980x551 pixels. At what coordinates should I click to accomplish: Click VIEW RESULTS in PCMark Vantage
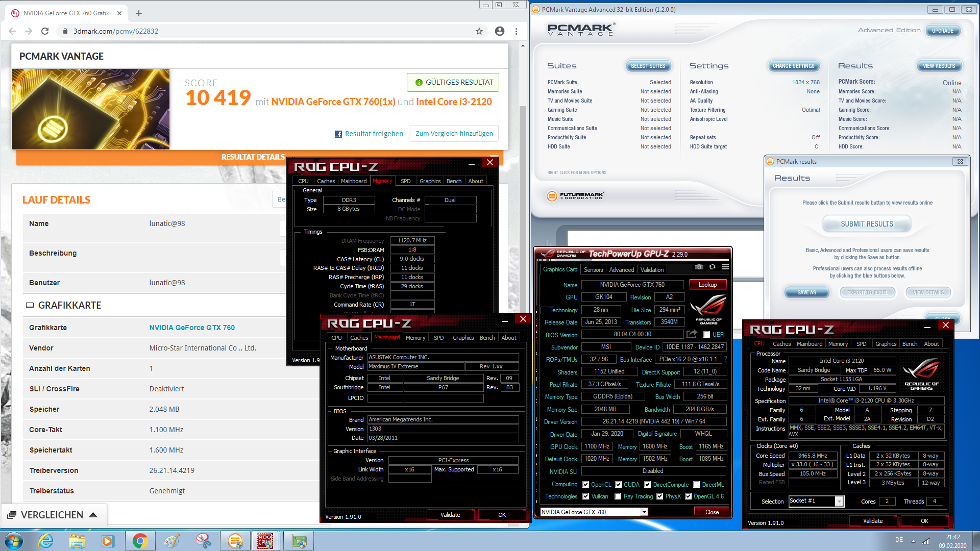coord(939,66)
